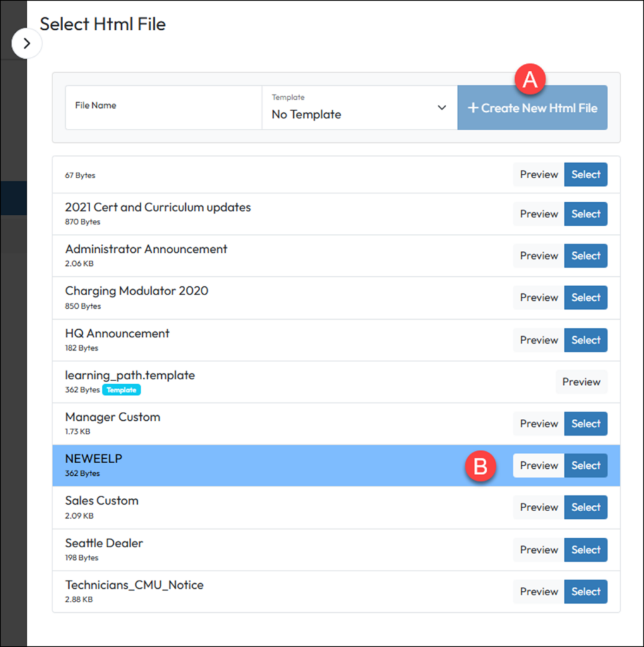The image size is (644, 647).
Task: Preview the NEWEELP file
Action: pos(538,466)
